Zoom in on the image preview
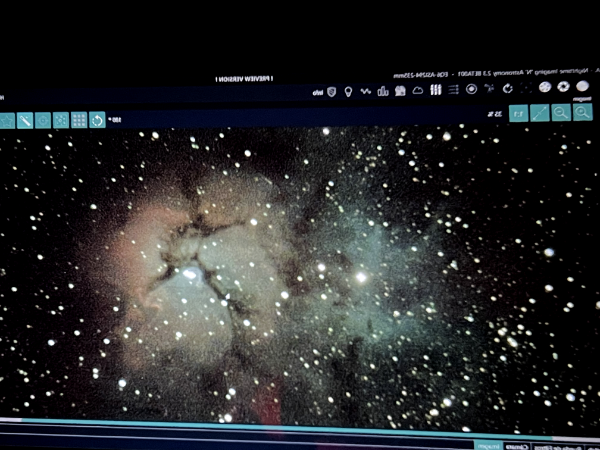Image resolution: width=600 pixels, height=450 pixels. [x=582, y=112]
